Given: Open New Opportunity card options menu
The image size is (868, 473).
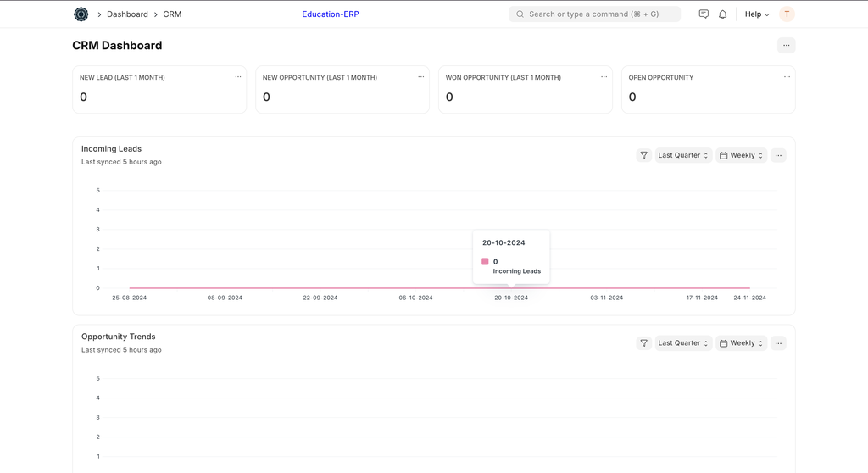Looking at the screenshot, I should (x=420, y=77).
